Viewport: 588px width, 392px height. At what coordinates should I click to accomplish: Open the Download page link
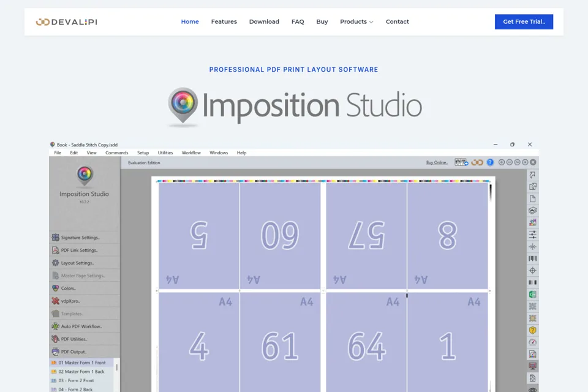click(x=264, y=22)
